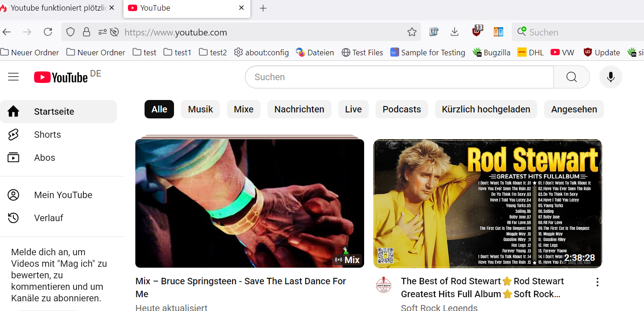Click the padlock site info icon
Screen dimensions: 644x311
pos(86,32)
